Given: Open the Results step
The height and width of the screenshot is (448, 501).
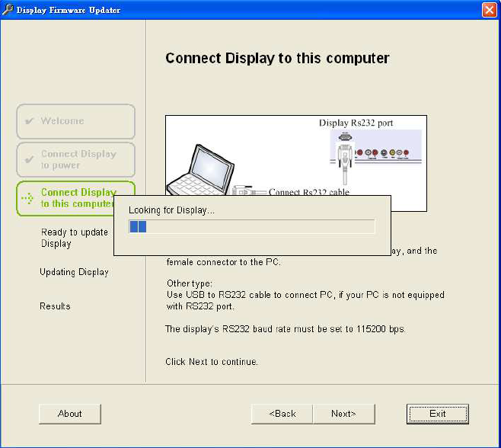Looking at the screenshot, I should coord(55,306).
